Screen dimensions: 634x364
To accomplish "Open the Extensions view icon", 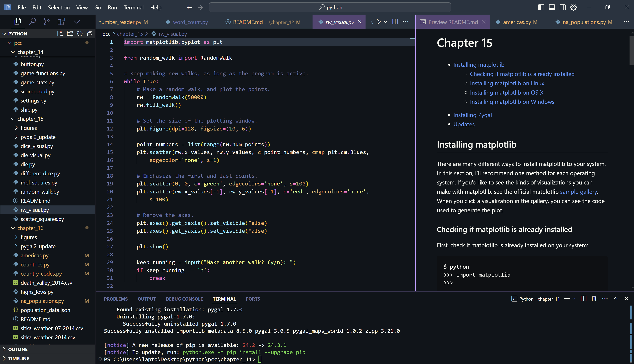I will [x=61, y=22].
